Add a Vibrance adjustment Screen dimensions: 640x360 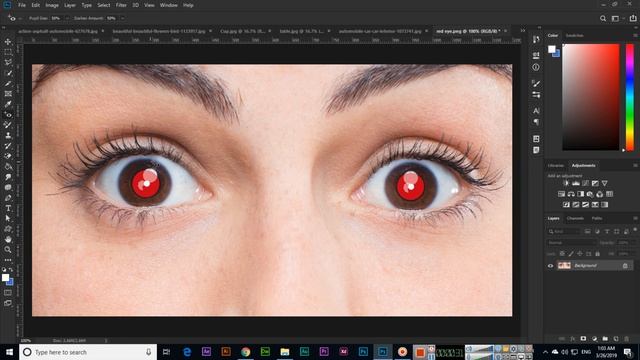pyautogui.click(x=604, y=183)
